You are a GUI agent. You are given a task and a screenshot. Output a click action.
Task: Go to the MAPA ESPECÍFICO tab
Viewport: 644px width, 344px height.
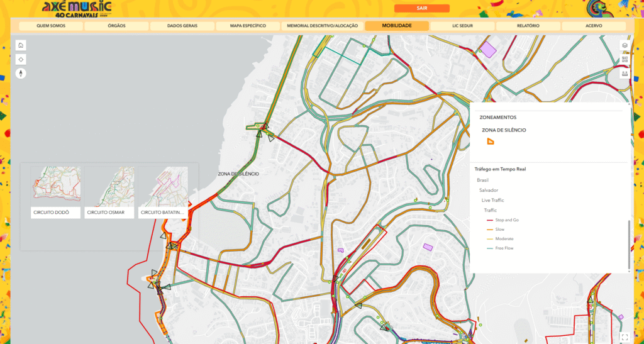click(248, 26)
